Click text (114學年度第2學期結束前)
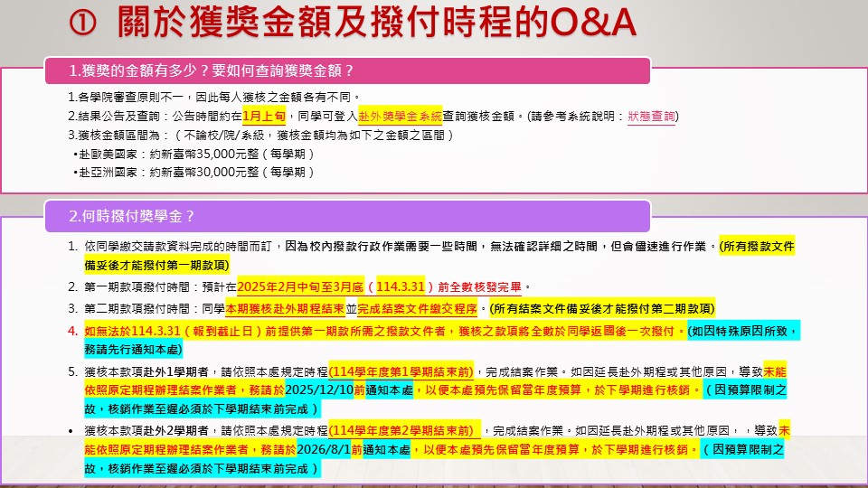The image size is (868, 488). click(x=403, y=430)
